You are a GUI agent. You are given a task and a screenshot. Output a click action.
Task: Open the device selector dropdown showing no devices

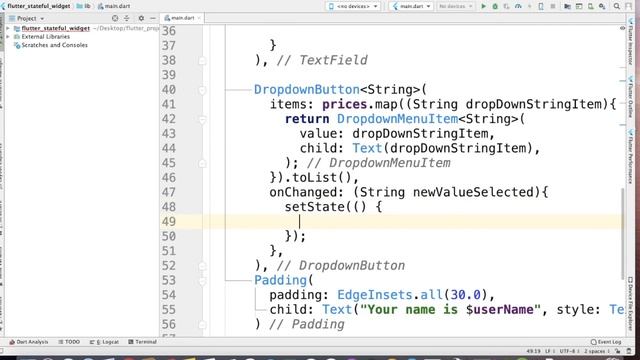[x=353, y=6]
